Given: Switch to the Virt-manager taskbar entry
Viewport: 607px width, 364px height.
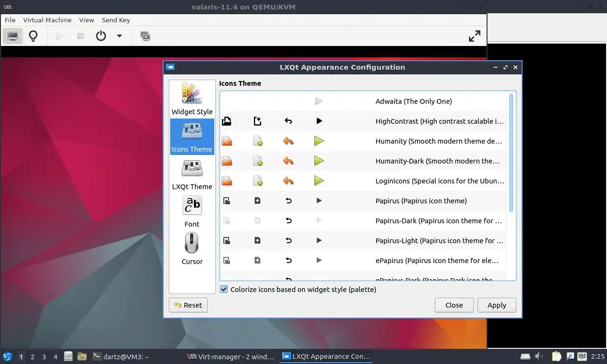Looking at the screenshot, I should click(x=231, y=356).
